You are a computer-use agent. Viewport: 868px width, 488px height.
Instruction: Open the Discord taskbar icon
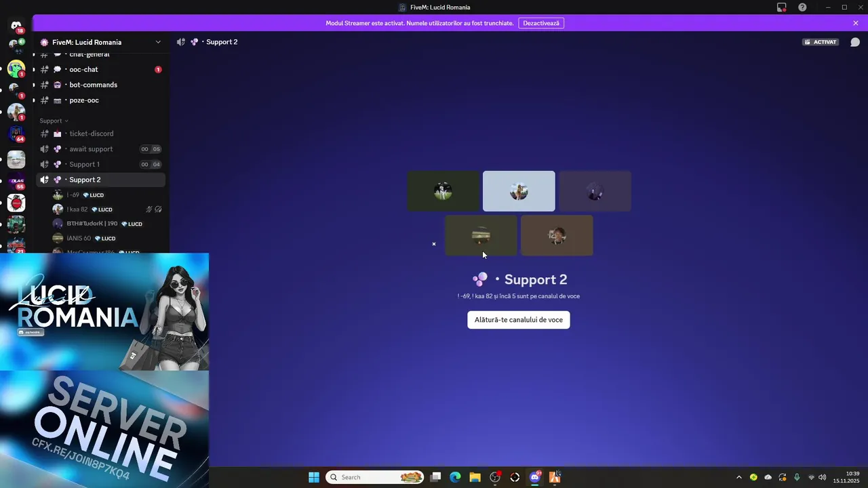(x=534, y=477)
